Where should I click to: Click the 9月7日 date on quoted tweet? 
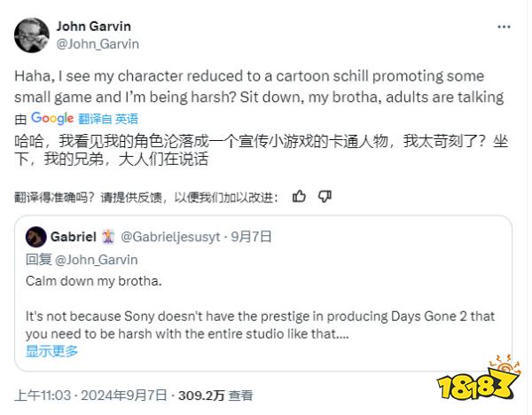[251, 237]
